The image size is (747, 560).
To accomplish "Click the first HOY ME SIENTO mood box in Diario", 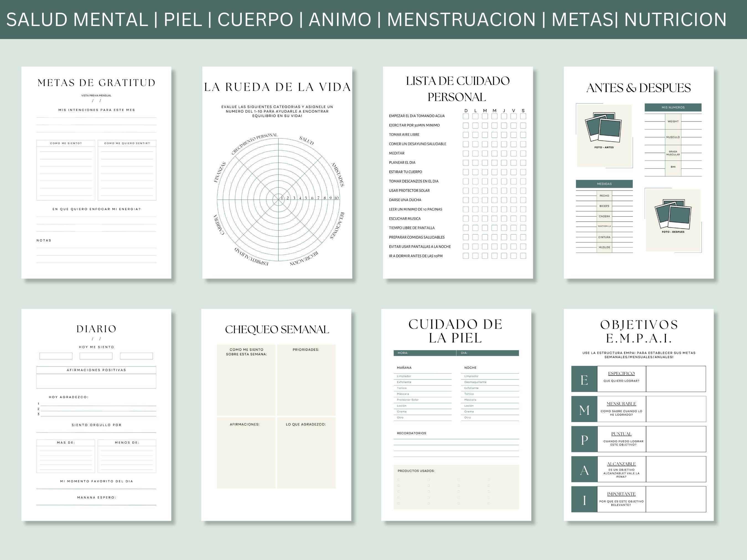I will [x=56, y=356].
